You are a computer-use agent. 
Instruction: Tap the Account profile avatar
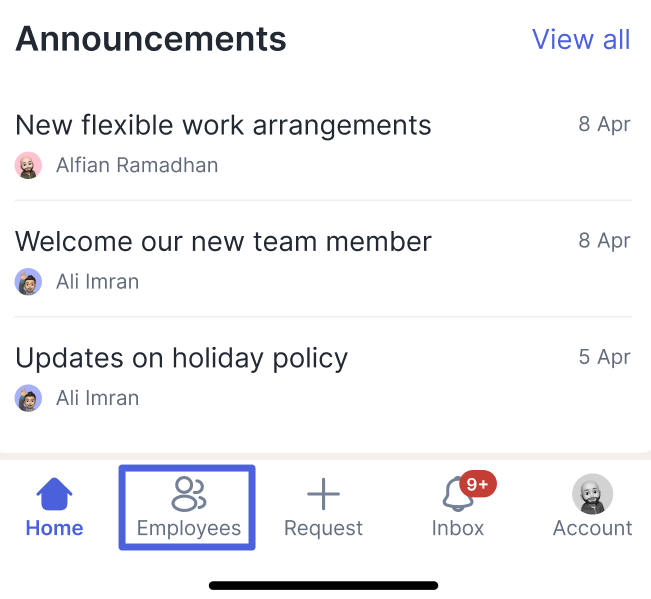click(x=592, y=494)
